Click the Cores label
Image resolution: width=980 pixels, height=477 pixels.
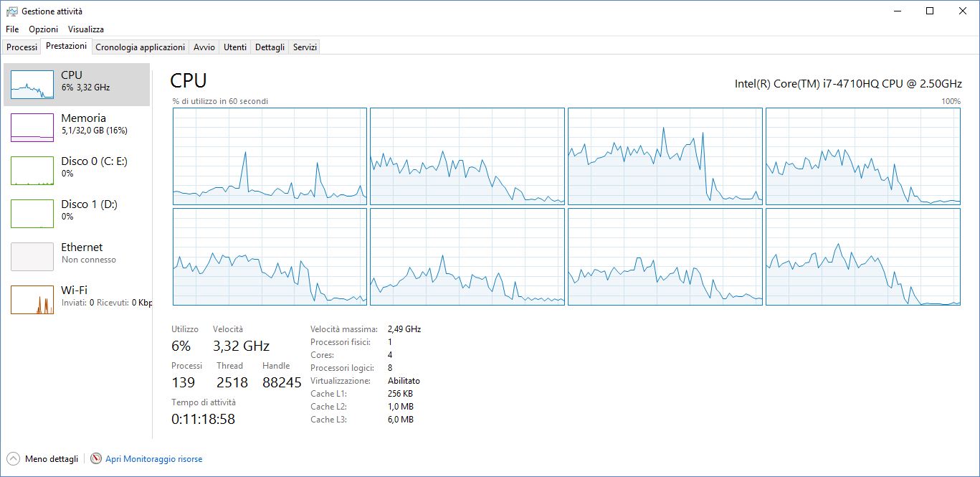(x=321, y=355)
